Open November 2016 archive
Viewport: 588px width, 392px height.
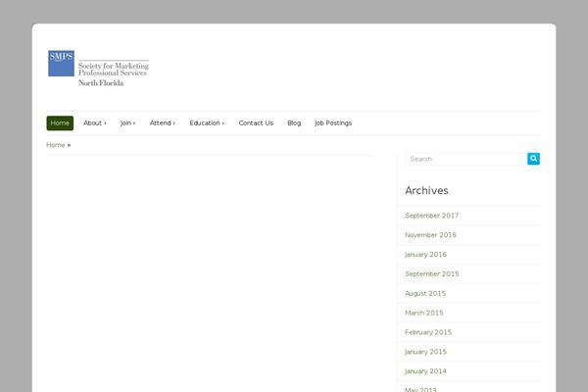point(430,235)
